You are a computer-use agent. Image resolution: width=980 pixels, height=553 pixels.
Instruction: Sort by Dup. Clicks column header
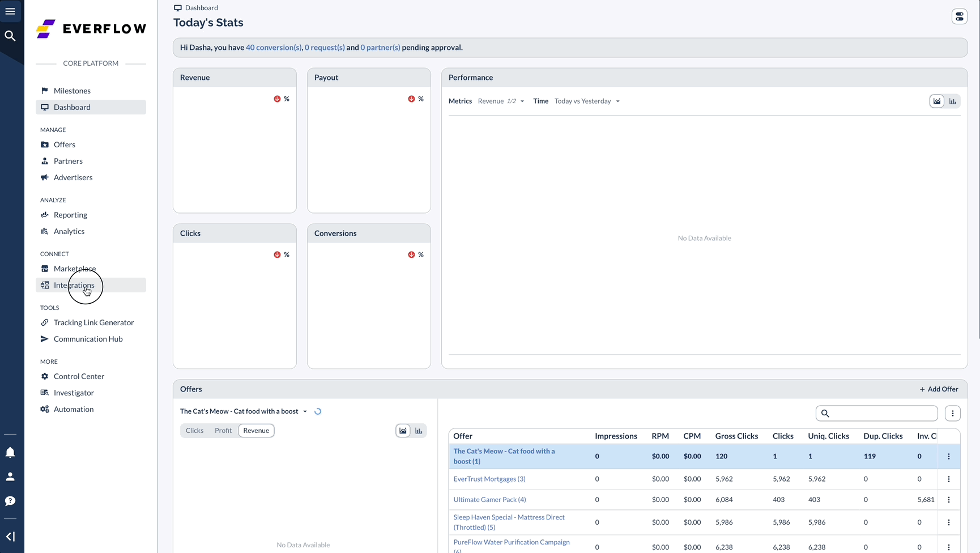(883, 436)
